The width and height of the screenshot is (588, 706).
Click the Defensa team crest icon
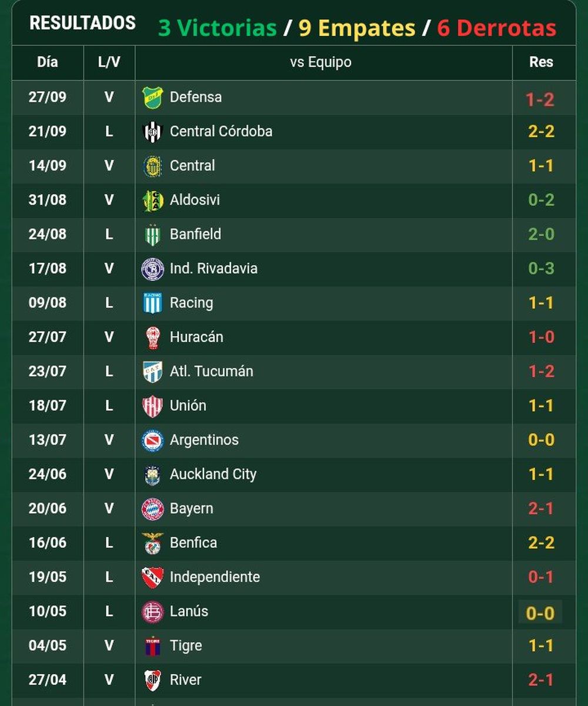pyautogui.click(x=152, y=97)
